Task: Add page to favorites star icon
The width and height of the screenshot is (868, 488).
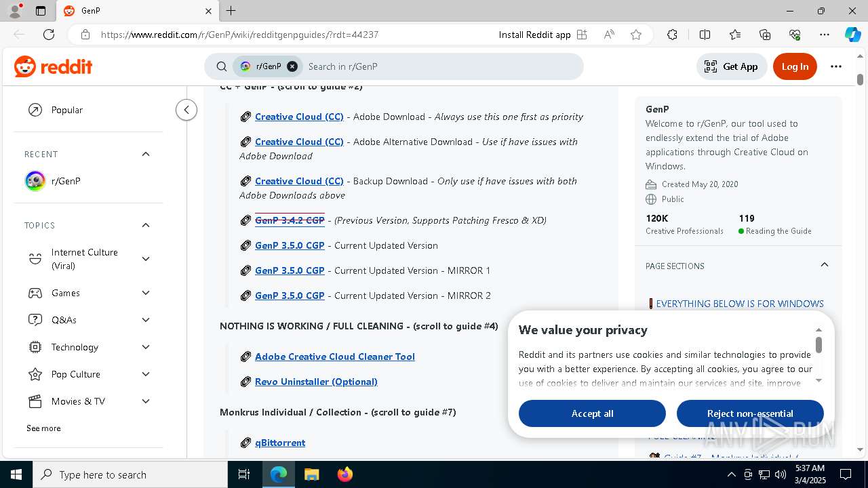Action: (x=636, y=35)
